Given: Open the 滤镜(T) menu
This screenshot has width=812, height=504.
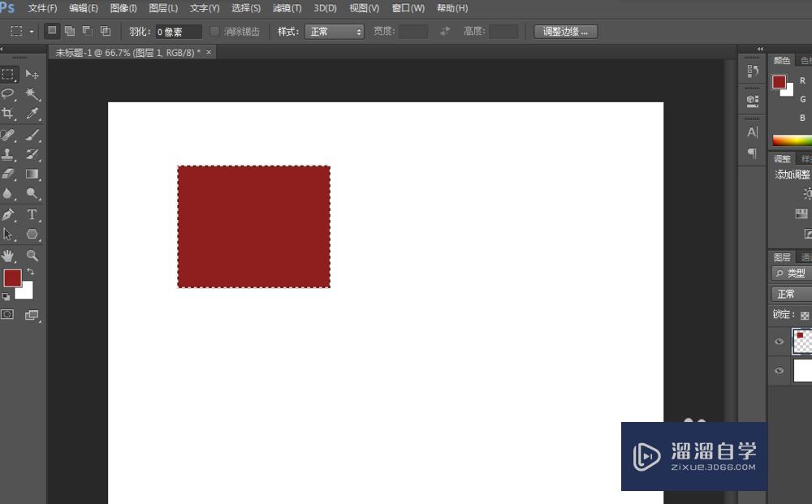Looking at the screenshot, I should click(x=287, y=8).
